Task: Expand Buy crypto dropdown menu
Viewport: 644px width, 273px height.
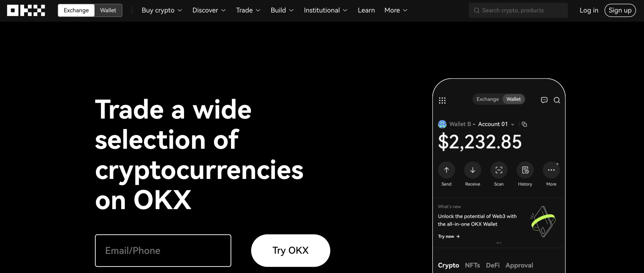Action: 162,10
